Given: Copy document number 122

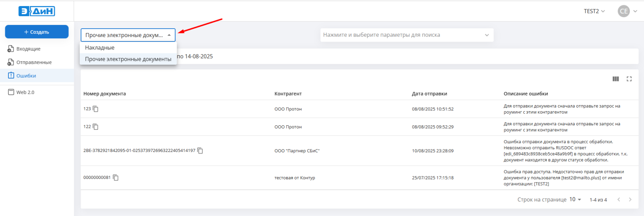Looking at the screenshot, I should pyautogui.click(x=95, y=127).
